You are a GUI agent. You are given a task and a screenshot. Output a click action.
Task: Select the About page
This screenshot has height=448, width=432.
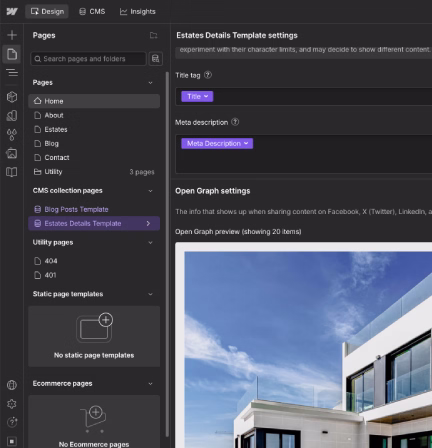coord(94,115)
